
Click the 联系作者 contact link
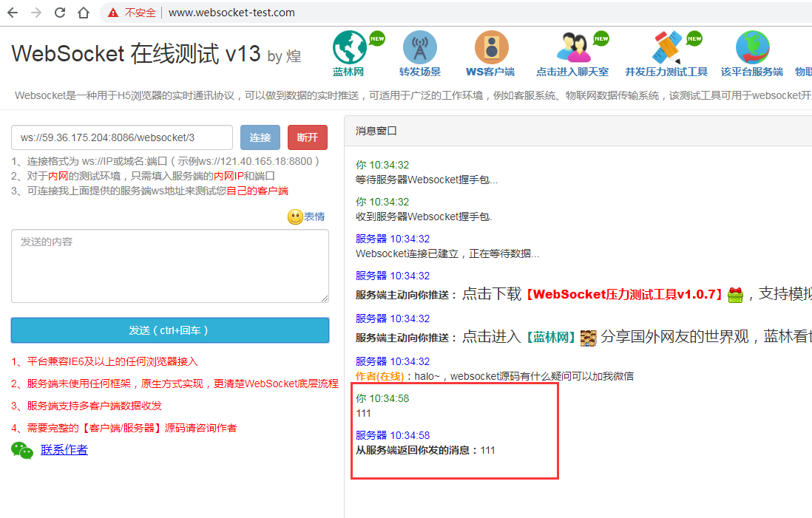(64, 449)
